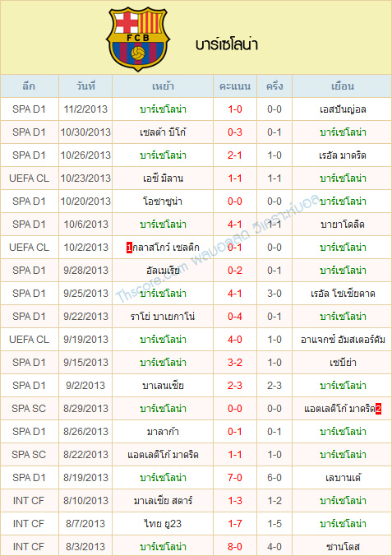Click เซบีย่า away team
Screen dimensions: 392x556
(343, 363)
